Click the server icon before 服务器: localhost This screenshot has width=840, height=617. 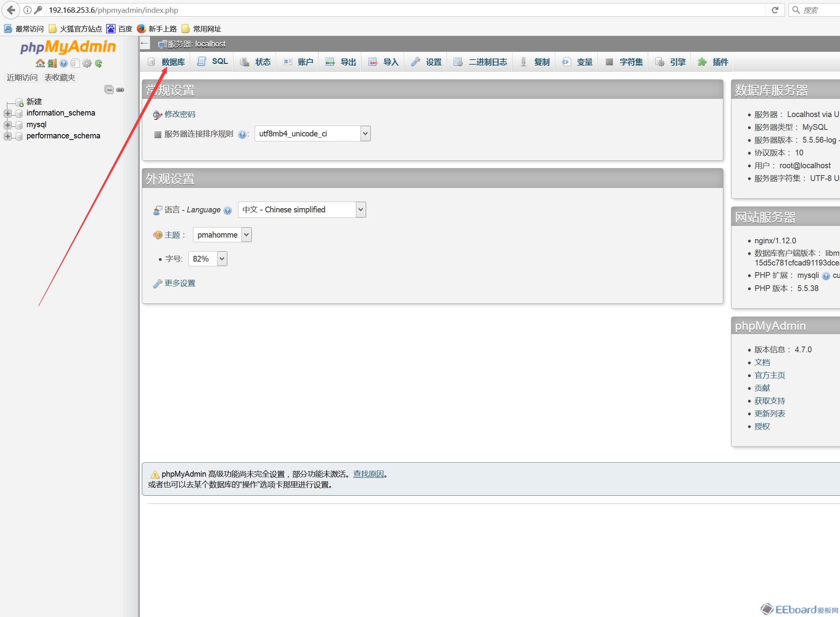(x=162, y=44)
